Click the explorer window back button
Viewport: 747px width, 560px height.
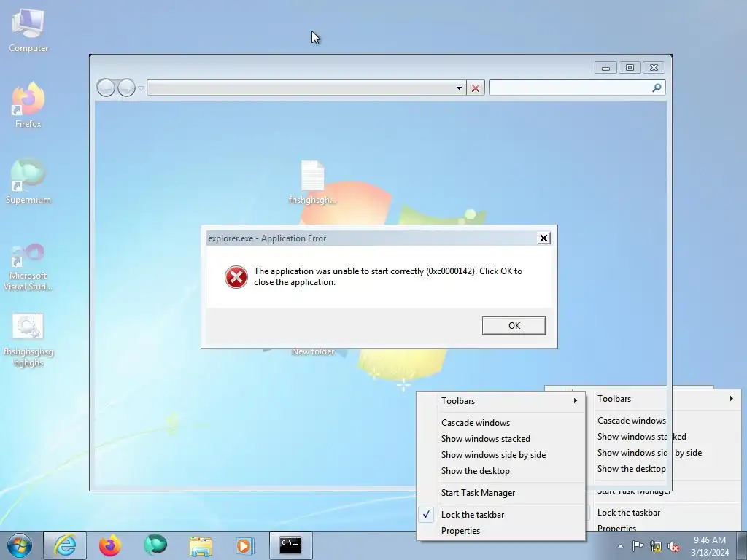[106, 87]
